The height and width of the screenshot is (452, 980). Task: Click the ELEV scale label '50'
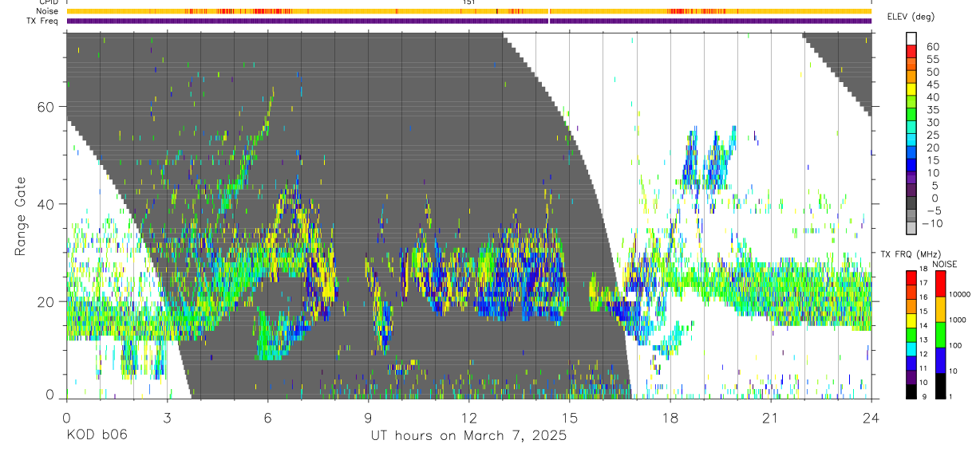(932, 72)
